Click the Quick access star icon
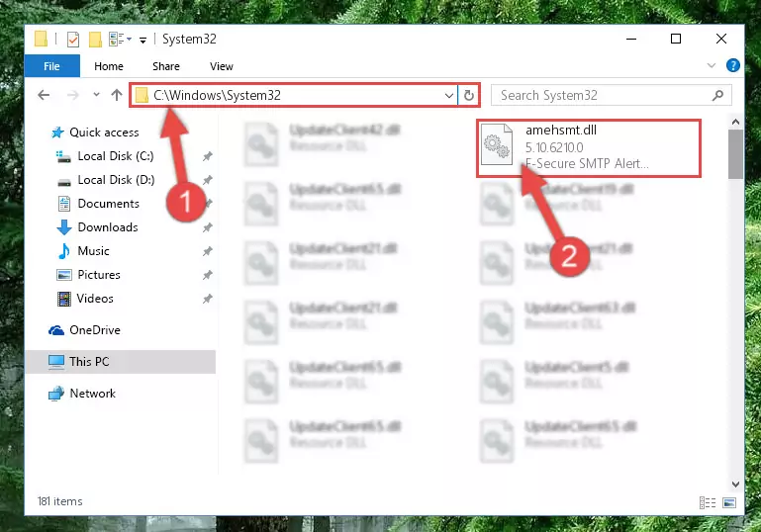This screenshot has height=532, width=761. click(57, 133)
